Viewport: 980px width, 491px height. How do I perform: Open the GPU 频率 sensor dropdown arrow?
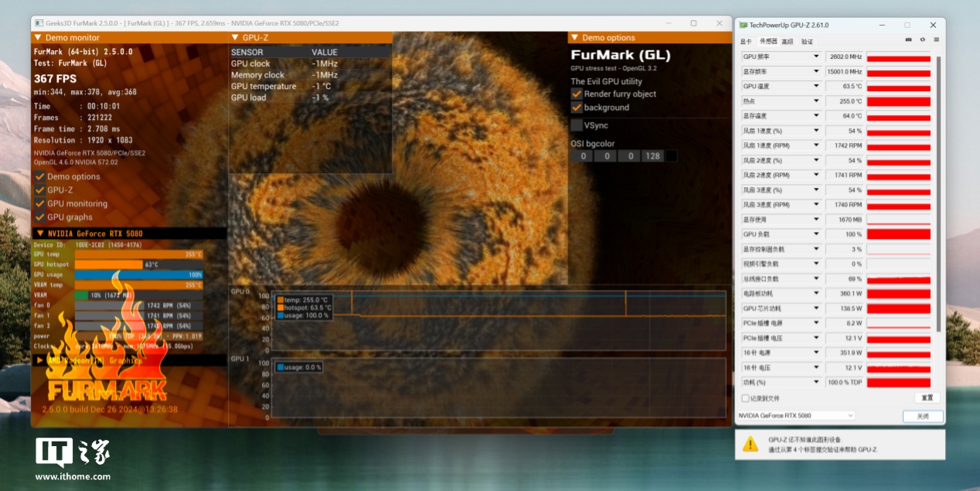(815, 57)
